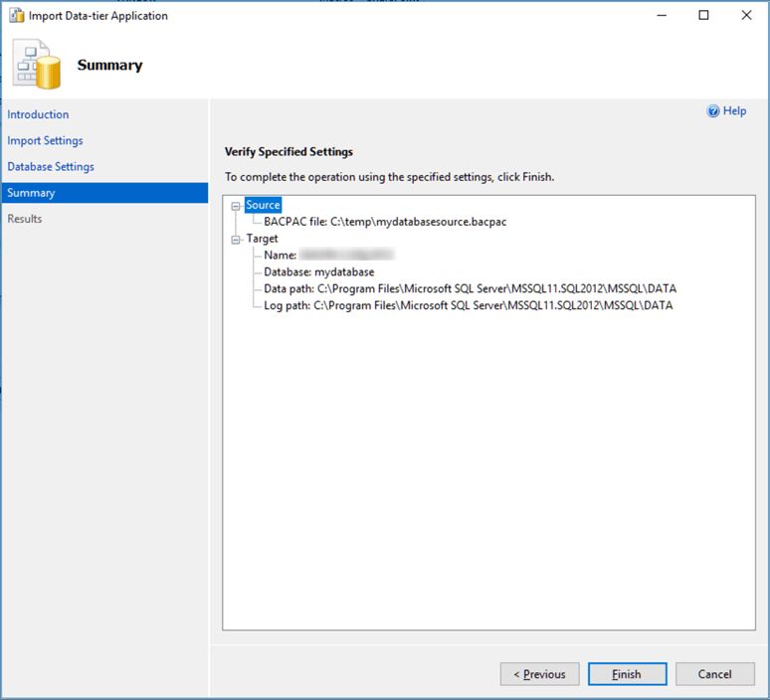
Task: Open the Help link
Action: (734, 111)
